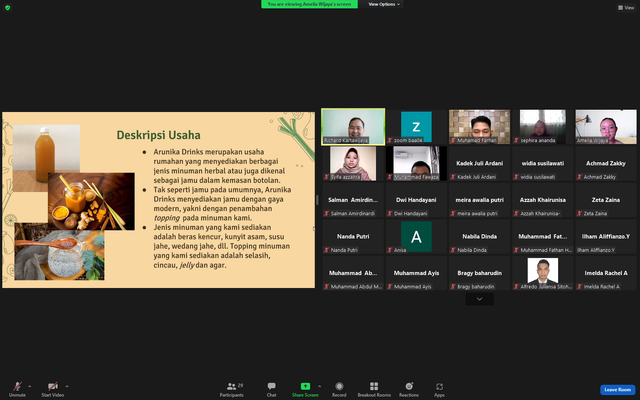The image size is (640, 400).
Task: Click the Unmute microphone icon
Action: coord(17,386)
